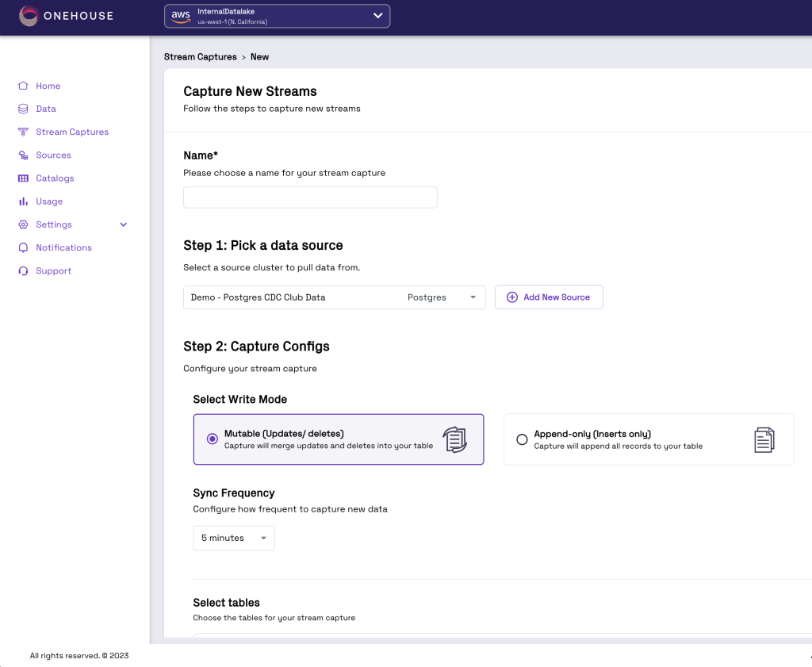
Task: Click the Stream Captures icon
Action: (21, 132)
